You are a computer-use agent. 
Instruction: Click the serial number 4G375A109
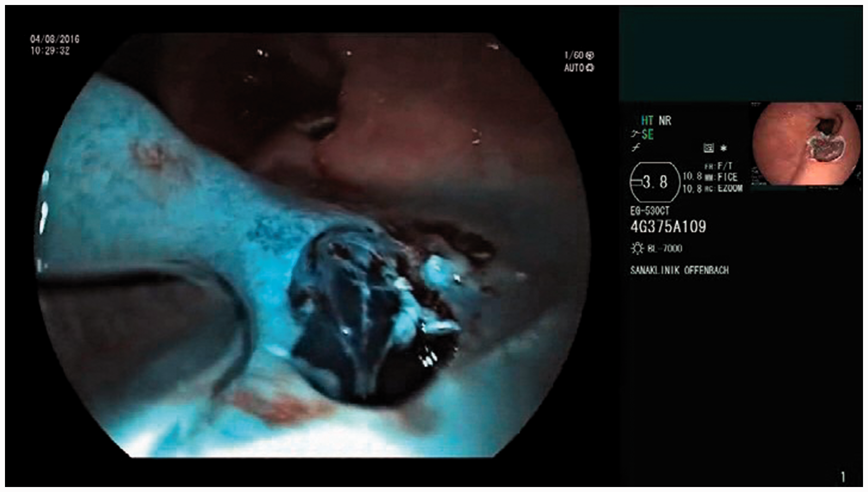coord(668,227)
